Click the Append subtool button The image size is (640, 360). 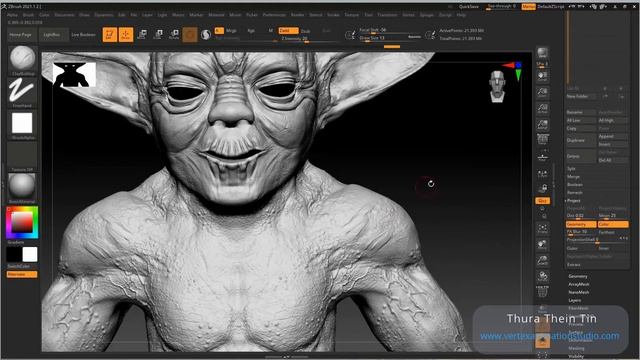613,136
